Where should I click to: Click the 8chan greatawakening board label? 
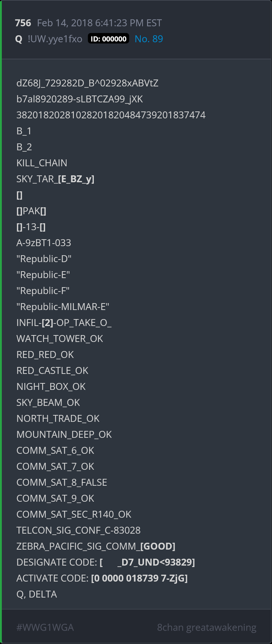[207, 627]
